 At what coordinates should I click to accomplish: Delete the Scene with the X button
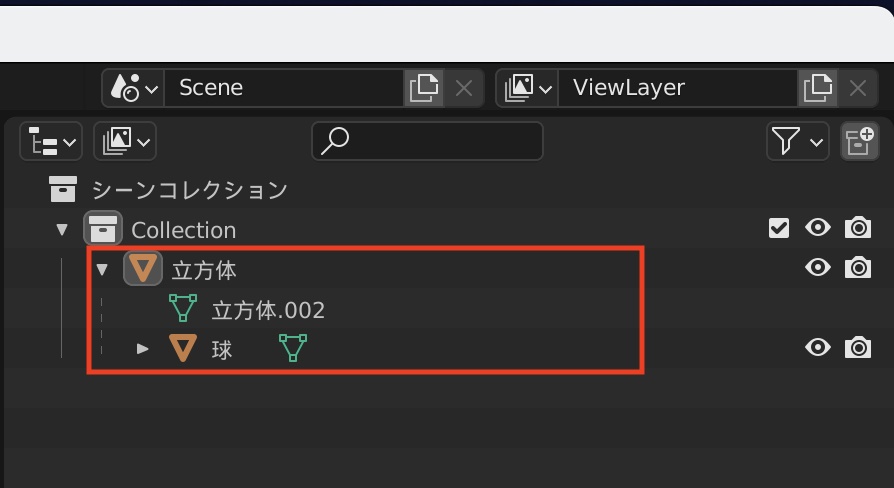464,88
